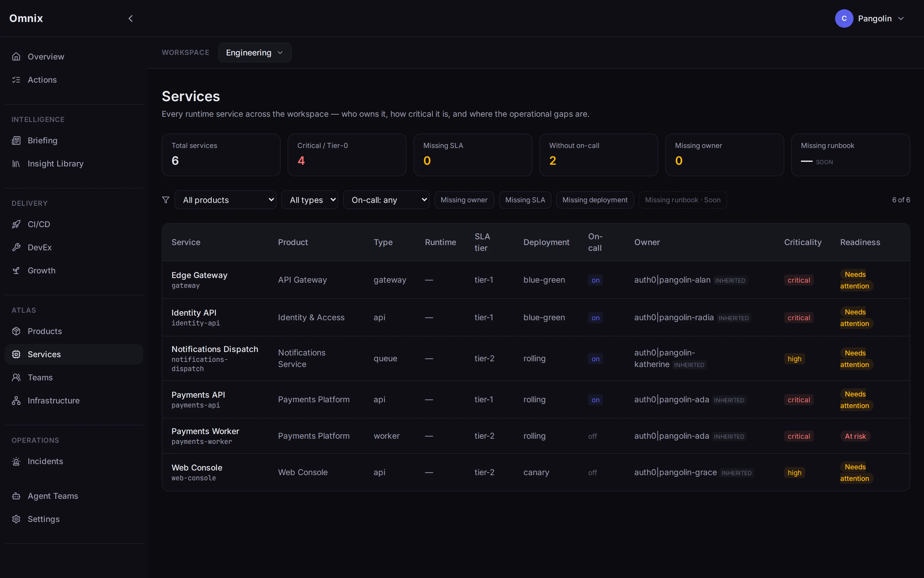Viewport: 924px width, 578px height.
Task: Open the Edge Gateway service
Action: pos(199,275)
